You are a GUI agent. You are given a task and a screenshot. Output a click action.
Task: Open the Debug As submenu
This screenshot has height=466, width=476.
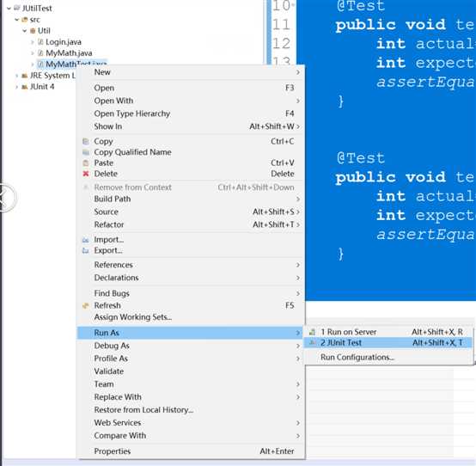191,346
